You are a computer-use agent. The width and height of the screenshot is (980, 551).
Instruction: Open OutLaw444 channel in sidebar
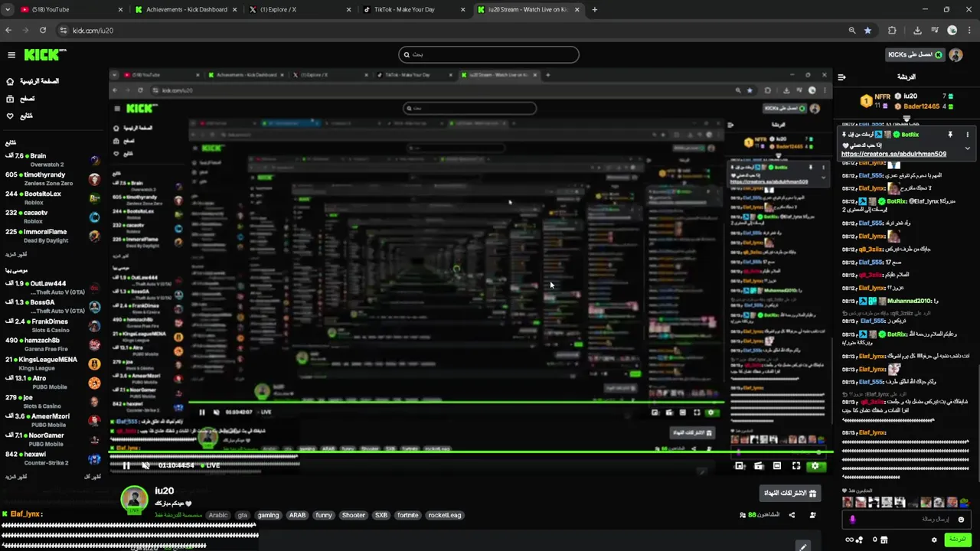tap(52, 287)
